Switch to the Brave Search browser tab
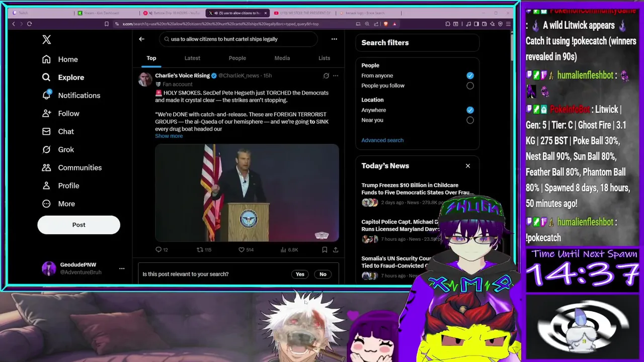The width and height of the screenshot is (644, 362). click(368, 13)
